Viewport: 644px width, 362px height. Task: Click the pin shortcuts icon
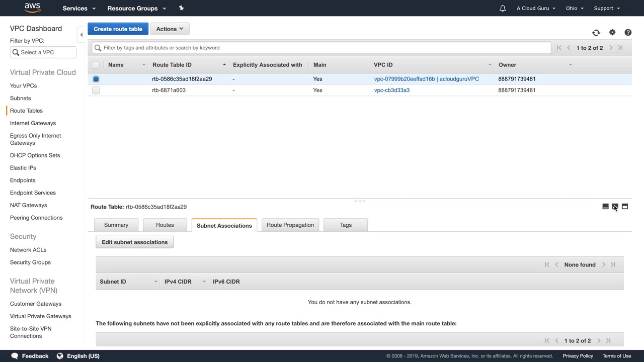(x=181, y=8)
